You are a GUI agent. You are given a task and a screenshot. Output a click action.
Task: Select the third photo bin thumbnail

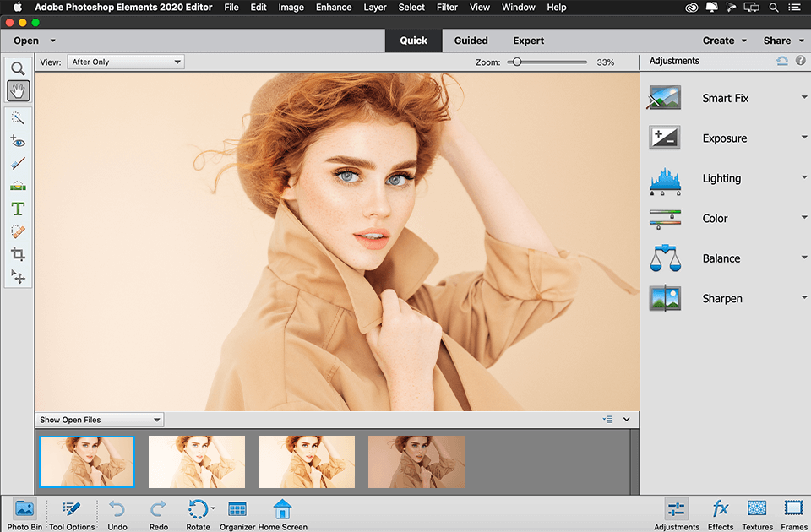306,462
